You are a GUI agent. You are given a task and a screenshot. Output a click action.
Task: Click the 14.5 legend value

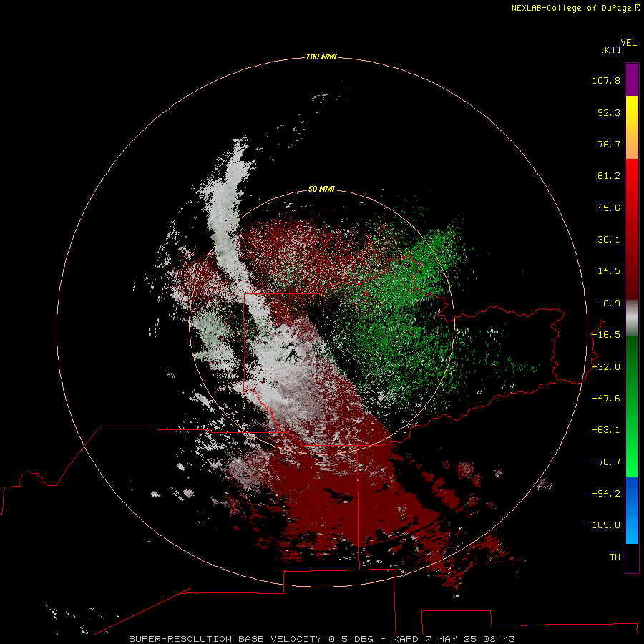[x=609, y=271]
